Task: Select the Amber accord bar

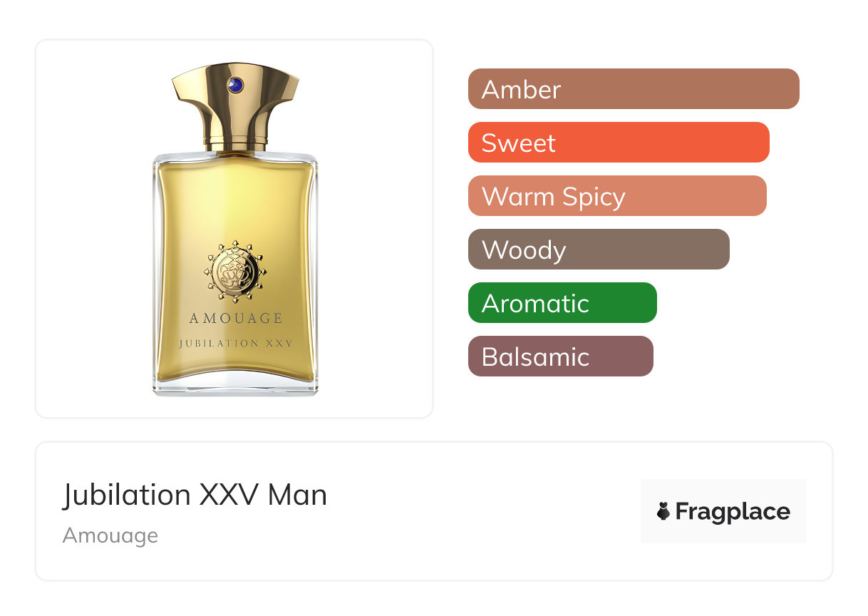Action: 634,89
